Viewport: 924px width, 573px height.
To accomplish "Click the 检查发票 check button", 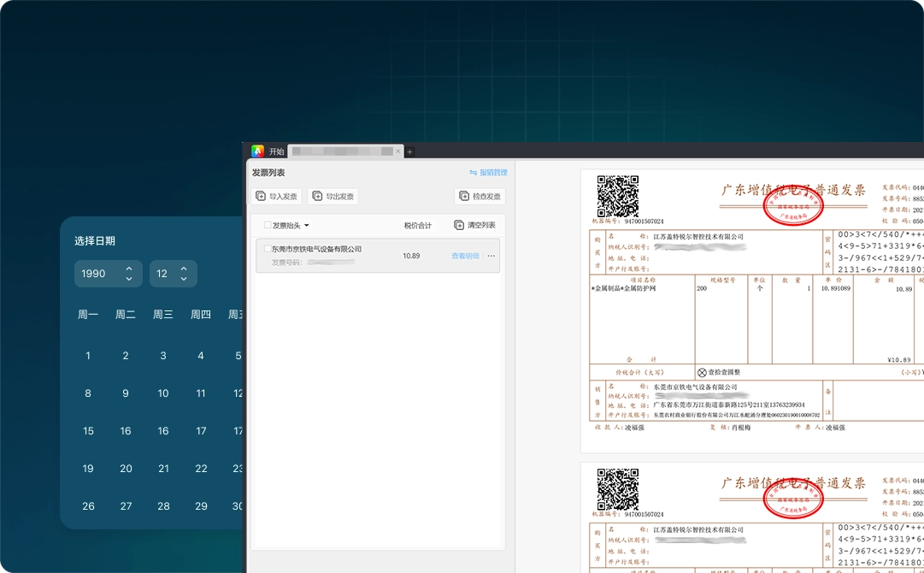I will (x=480, y=197).
